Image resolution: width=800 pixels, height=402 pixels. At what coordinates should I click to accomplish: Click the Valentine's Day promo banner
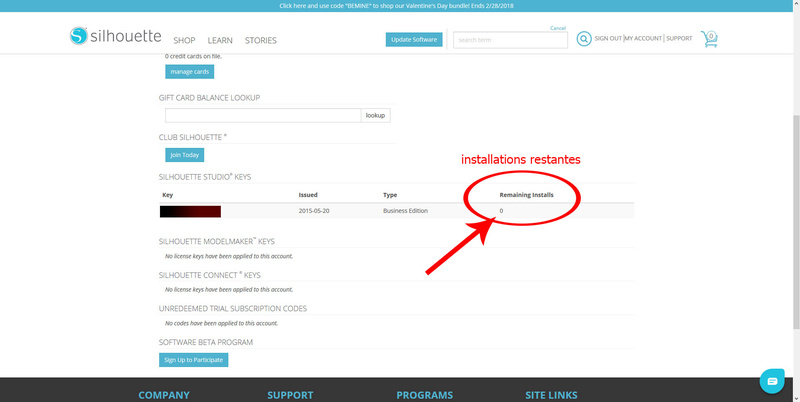click(396, 6)
